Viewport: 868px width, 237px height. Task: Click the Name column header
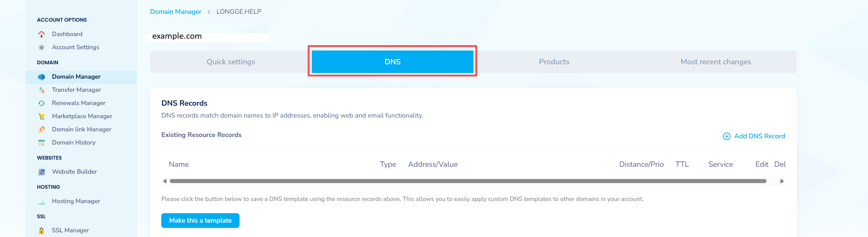pos(178,164)
